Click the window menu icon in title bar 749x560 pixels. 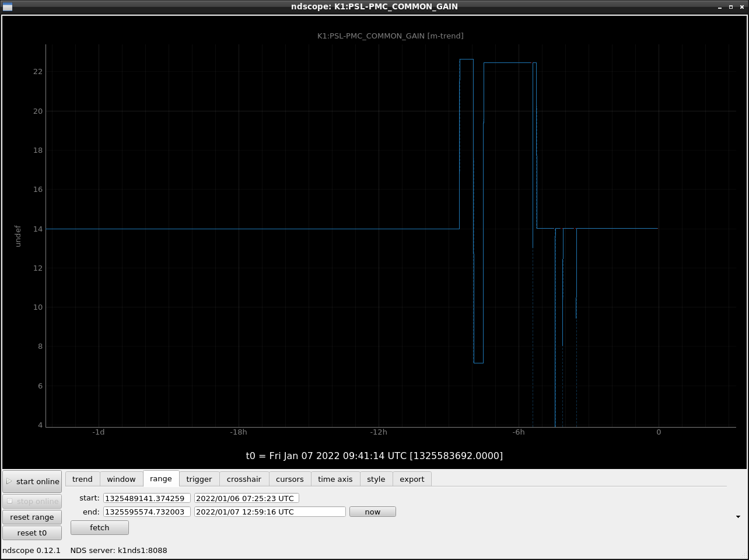pyautogui.click(x=8, y=6)
